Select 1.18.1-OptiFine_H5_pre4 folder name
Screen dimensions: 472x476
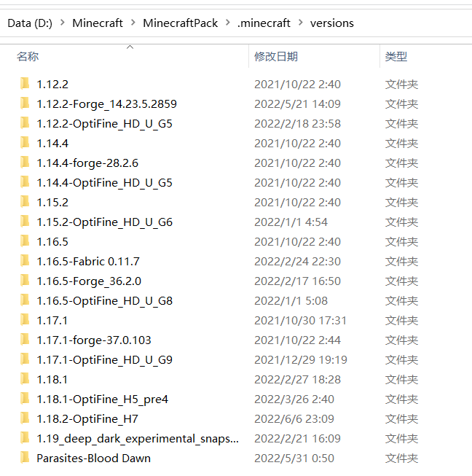[x=102, y=399]
